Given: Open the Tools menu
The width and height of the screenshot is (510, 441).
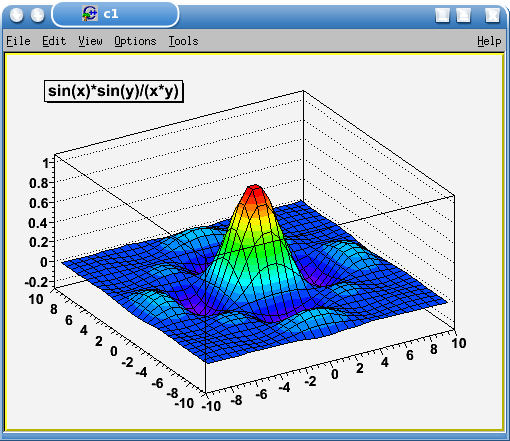Looking at the screenshot, I should [x=183, y=41].
